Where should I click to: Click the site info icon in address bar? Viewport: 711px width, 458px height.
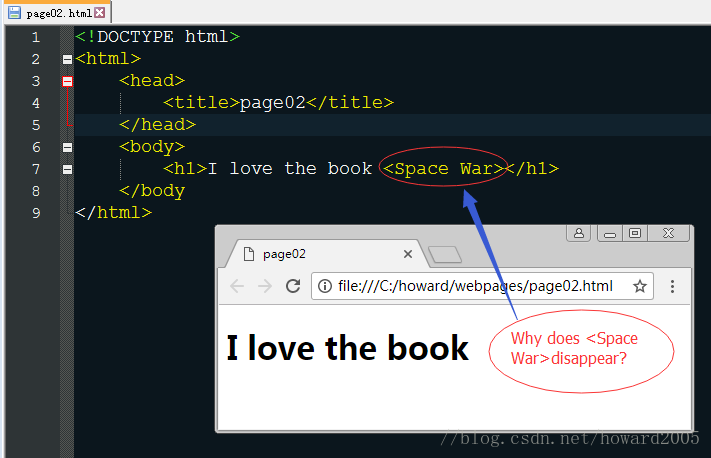tap(325, 286)
